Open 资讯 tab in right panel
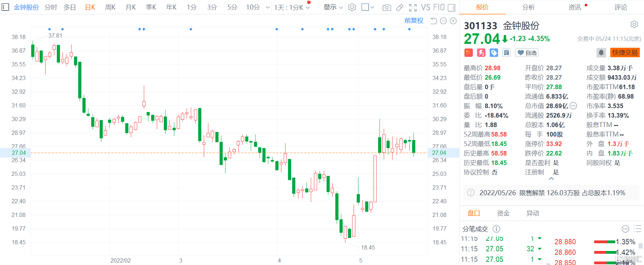This screenshot has height=265, width=644. [x=575, y=7]
